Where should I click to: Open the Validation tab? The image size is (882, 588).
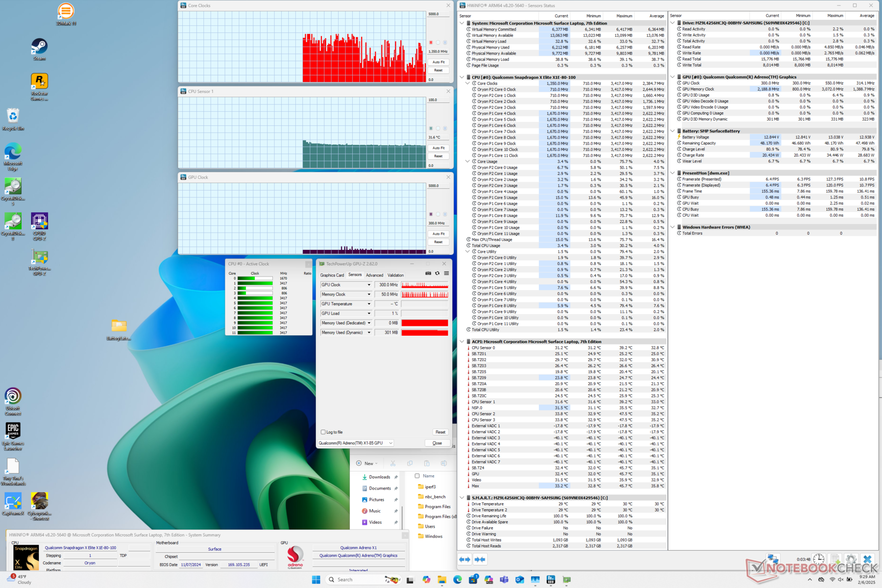[x=395, y=275]
